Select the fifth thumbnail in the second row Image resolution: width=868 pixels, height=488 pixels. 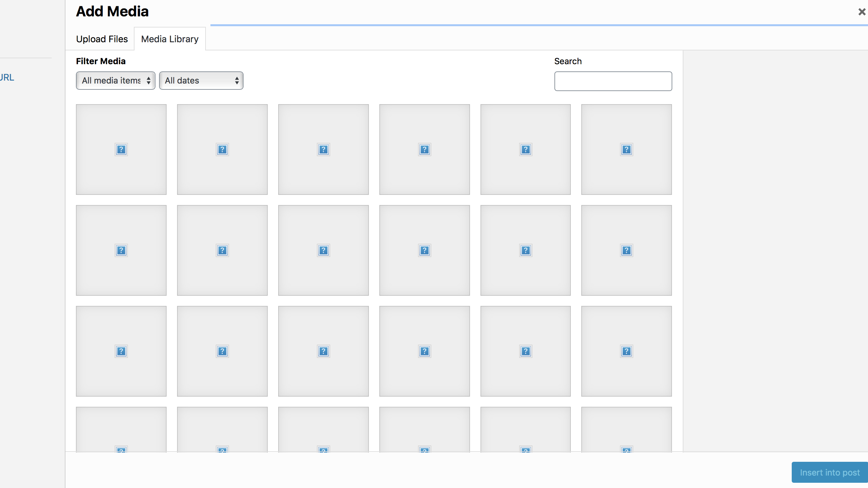(526, 251)
